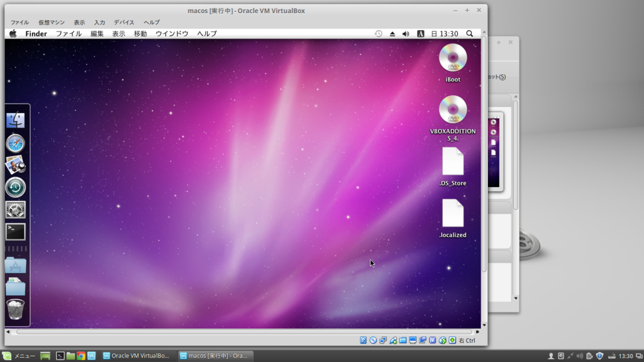Click the display status icon
This screenshot has height=362, width=644.
click(413, 340)
